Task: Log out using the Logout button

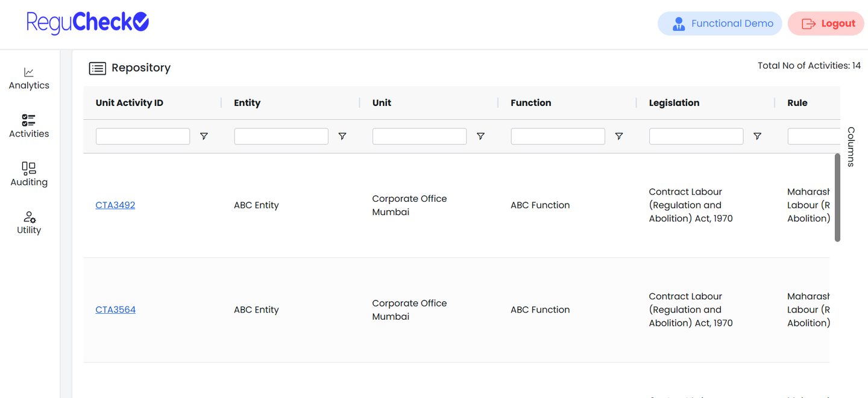Action: point(826,23)
